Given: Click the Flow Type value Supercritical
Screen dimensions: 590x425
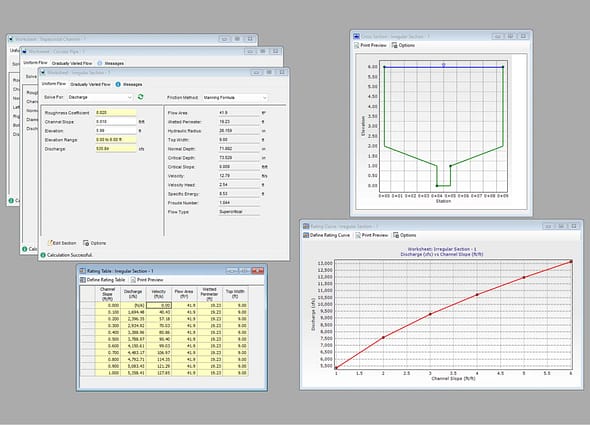Looking at the screenshot, I should (239, 212).
